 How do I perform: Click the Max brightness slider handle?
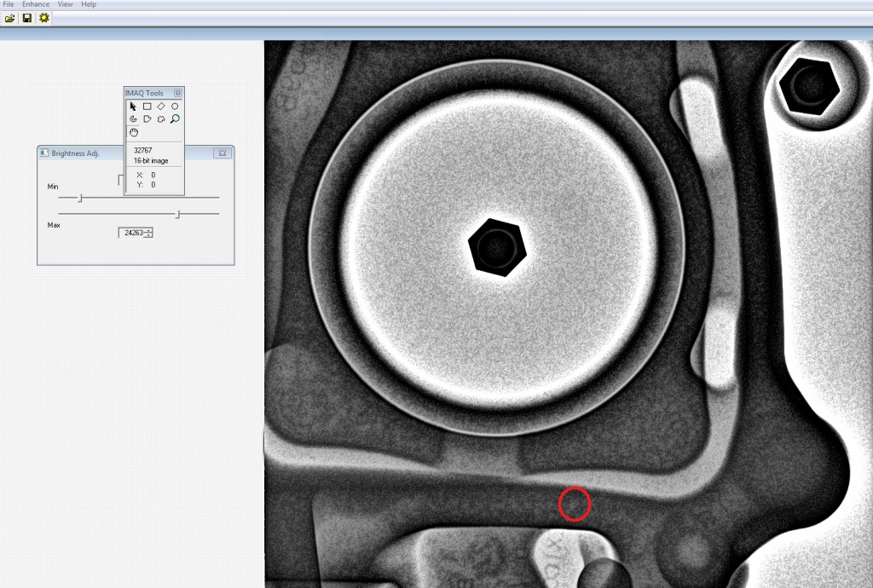[177, 214]
